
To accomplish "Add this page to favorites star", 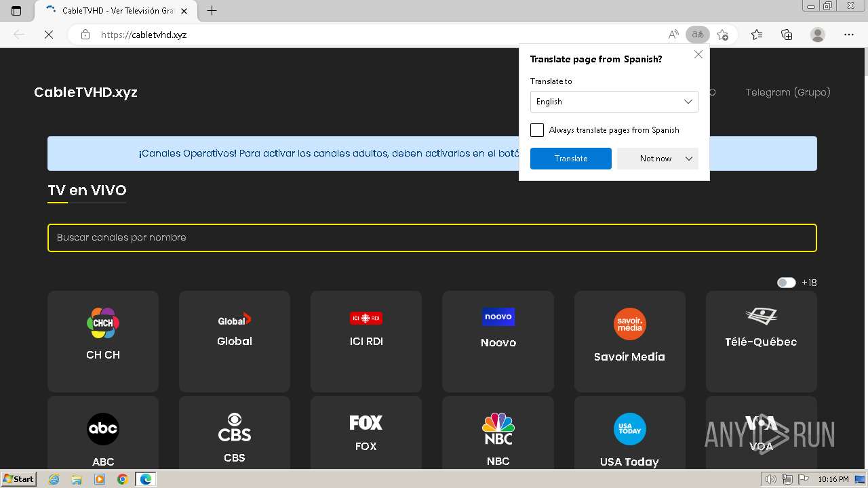I will point(722,35).
